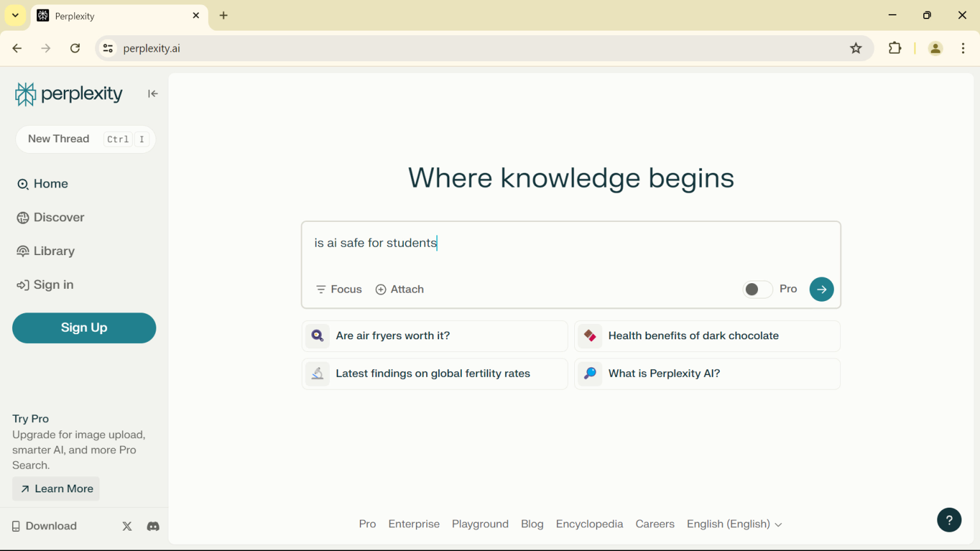
Task: Open the Discover section
Action: click(x=23, y=217)
